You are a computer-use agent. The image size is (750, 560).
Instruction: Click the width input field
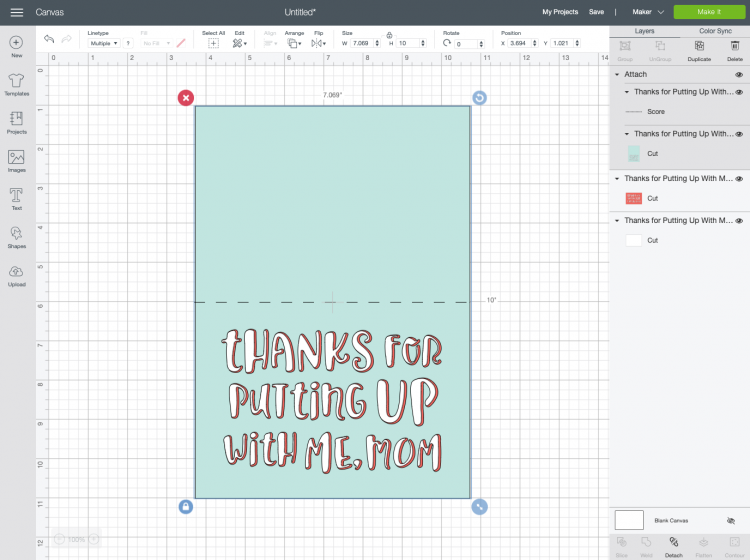(x=363, y=44)
